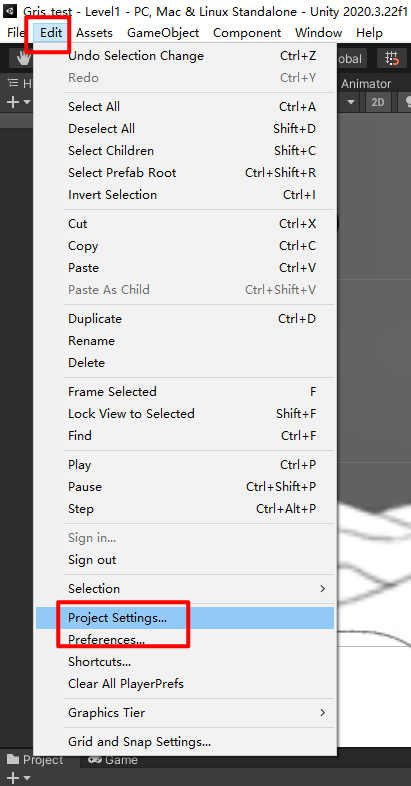
Task: Switch to the Animator tab
Action: [x=366, y=84]
